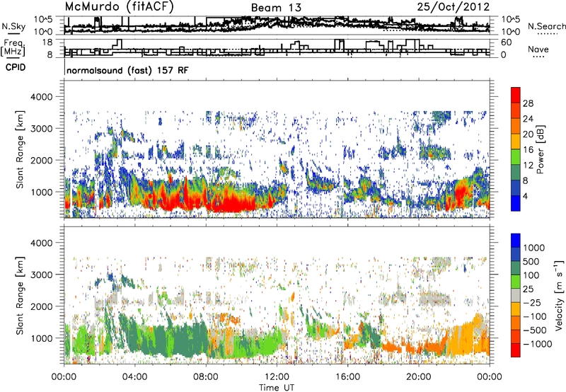
Task: Click the '28' label on power colorbar
Action: (x=528, y=103)
